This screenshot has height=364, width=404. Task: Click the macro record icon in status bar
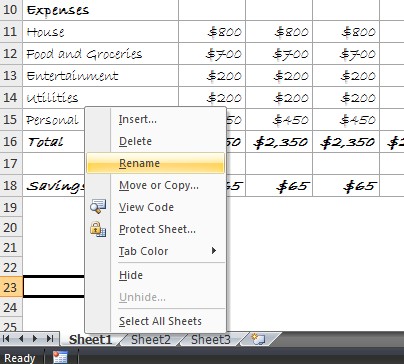60,357
